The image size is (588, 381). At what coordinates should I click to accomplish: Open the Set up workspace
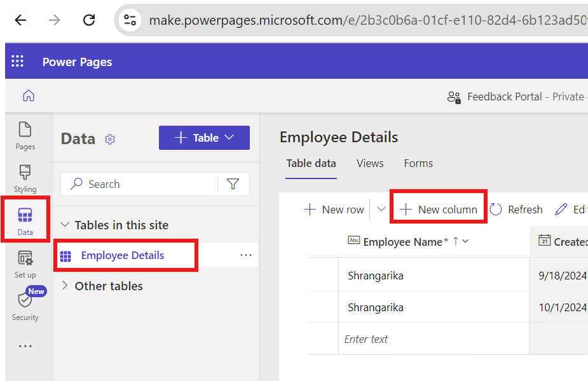(25, 264)
